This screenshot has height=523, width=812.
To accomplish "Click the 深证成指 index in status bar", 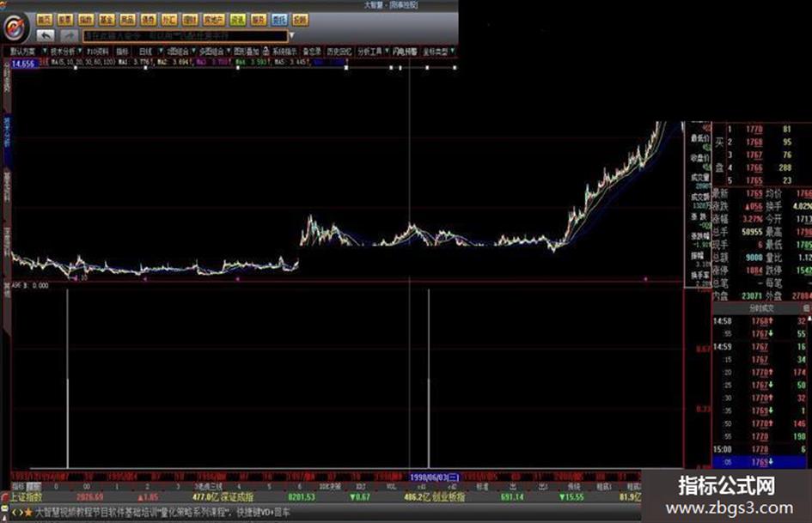I will [237, 497].
